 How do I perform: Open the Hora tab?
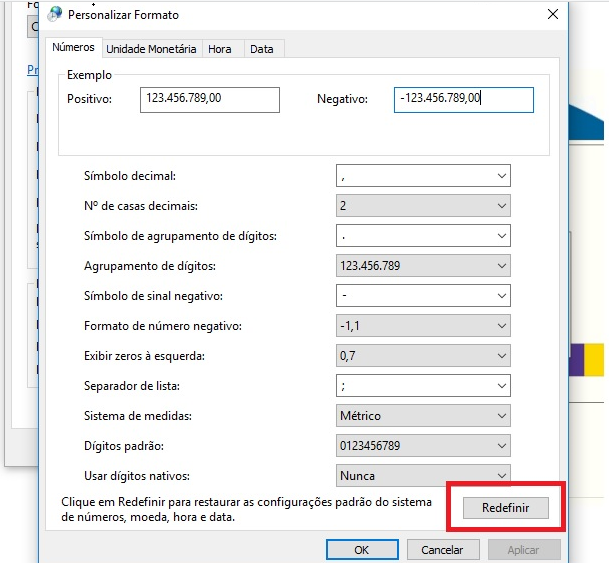pos(218,48)
